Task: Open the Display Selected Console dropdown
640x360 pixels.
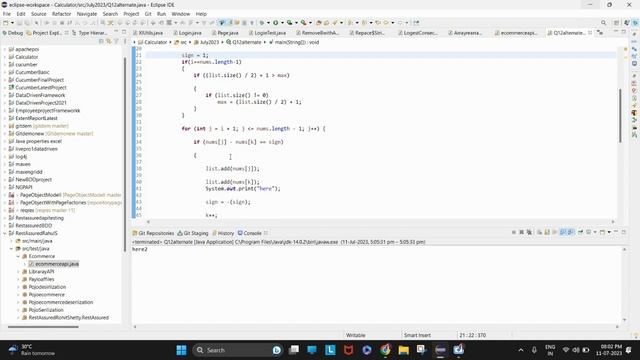Action: click(595, 232)
